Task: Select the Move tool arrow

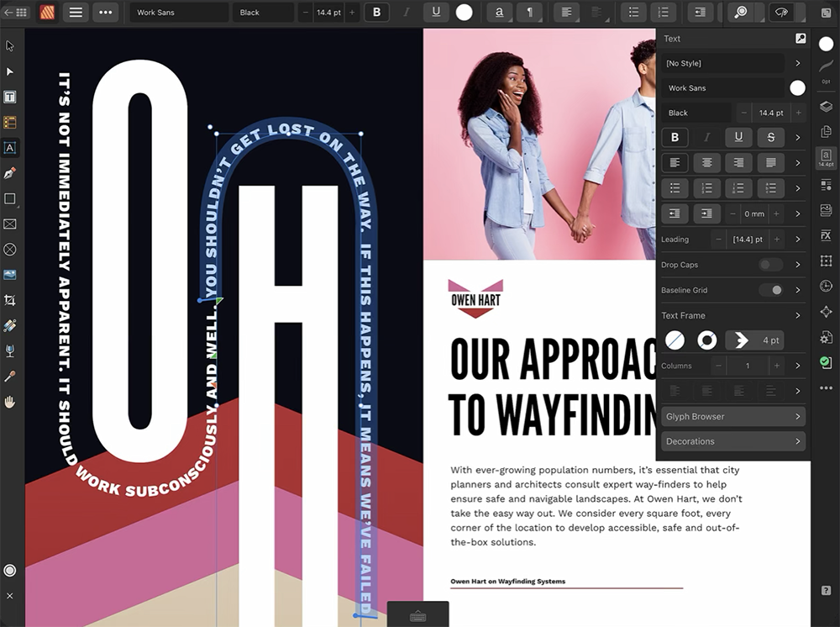Action: (9, 46)
